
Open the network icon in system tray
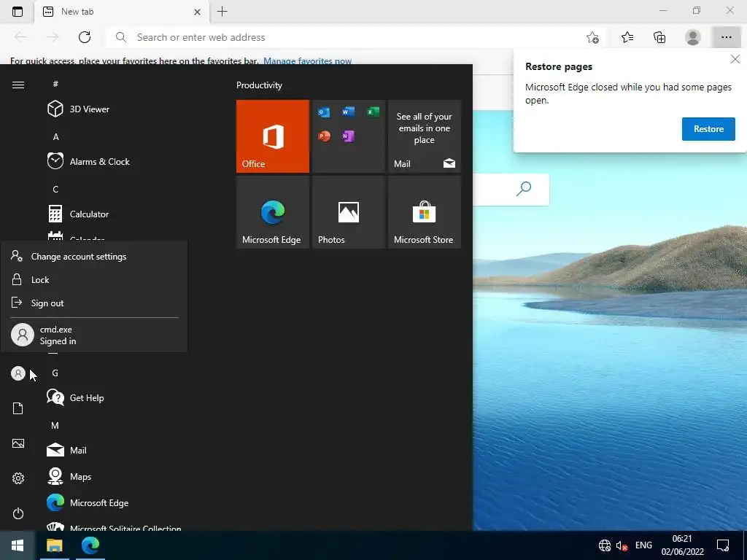pyautogui.click(x=605, y=545)
